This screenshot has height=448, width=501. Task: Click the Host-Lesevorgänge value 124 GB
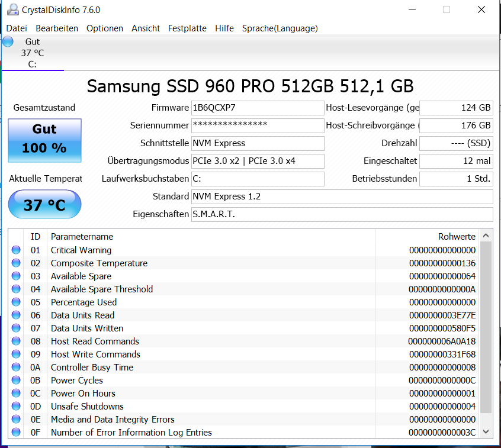(456, 108)
